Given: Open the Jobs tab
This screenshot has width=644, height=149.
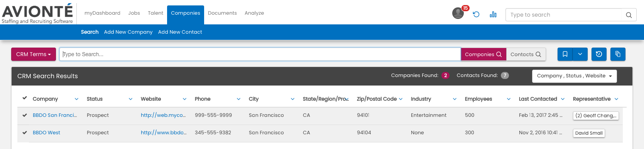Looking at the screenshot, I should 134,13.
